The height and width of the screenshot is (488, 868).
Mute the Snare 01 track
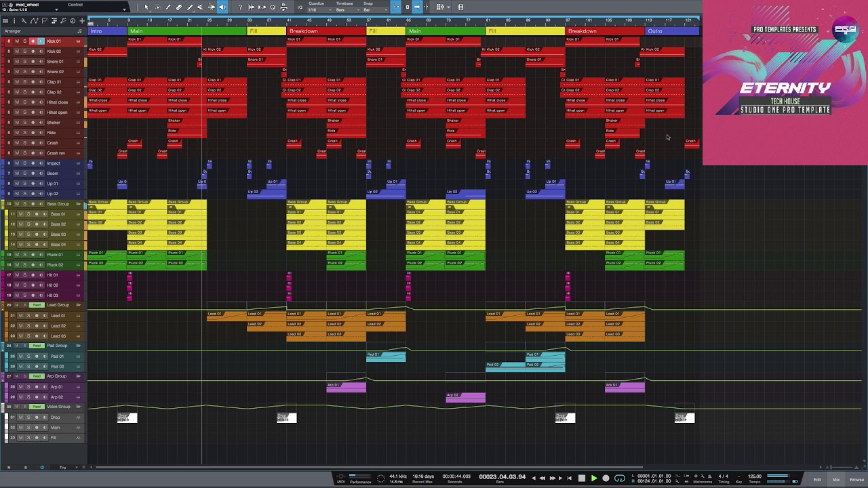pos(17,62)
